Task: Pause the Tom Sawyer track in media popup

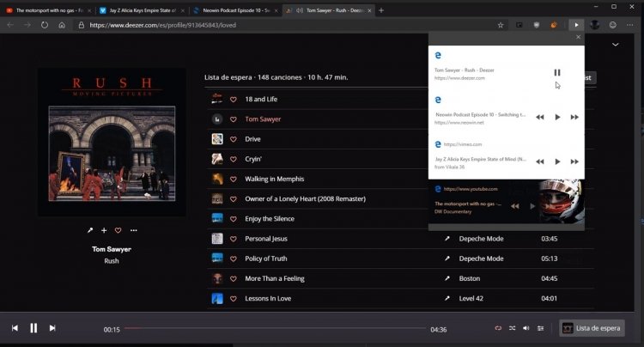Action: click(557, 72)
